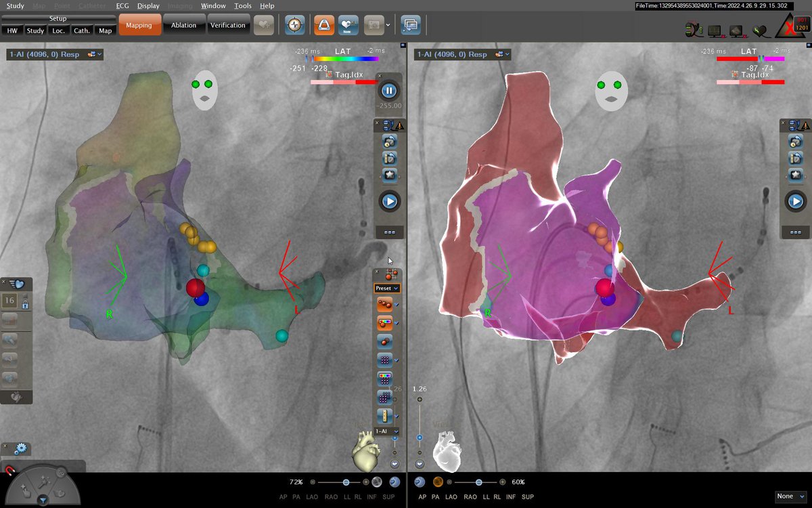Adjust the left viewer 72% transparency slider
Viewport: 812px width, 508px height.
tap(346, 482)
